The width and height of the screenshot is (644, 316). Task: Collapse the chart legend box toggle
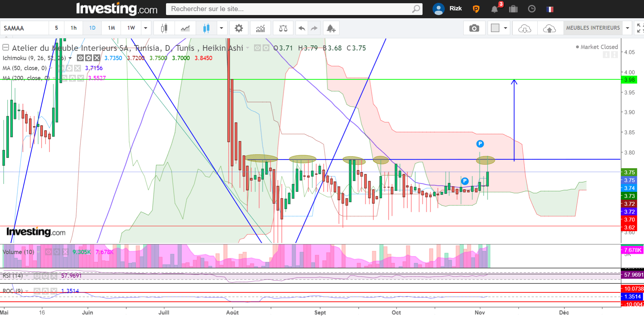pyautogui.click(x=6, y=47)
